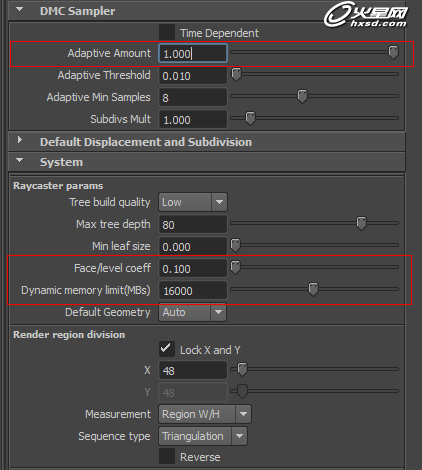Click the Adaptive Threshold input field

click(193, 75)
